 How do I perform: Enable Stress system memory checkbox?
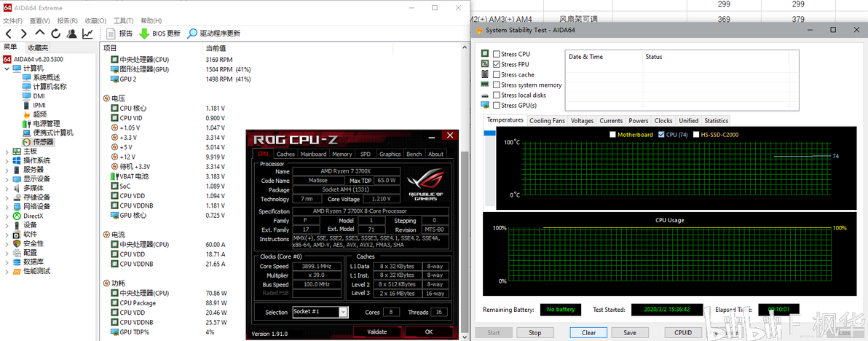(496, 85)
